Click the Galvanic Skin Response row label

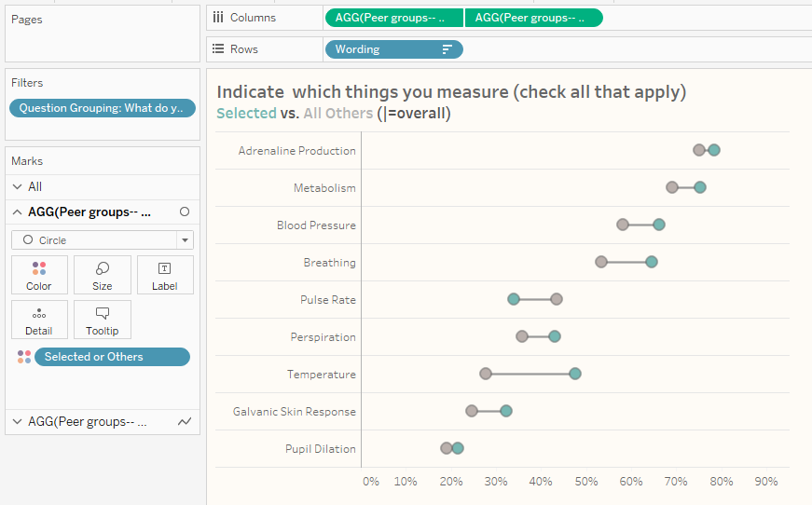click(x=295, y=411)
